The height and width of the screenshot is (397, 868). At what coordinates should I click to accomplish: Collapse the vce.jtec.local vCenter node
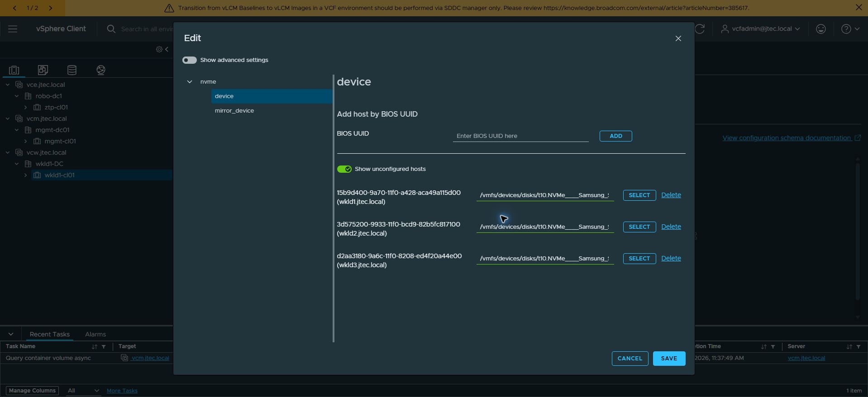tap(8, 85)
